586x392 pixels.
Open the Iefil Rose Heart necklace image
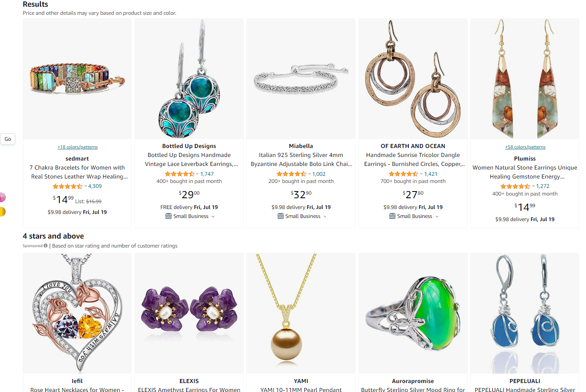pyautogui.click(x=77, y=313)
